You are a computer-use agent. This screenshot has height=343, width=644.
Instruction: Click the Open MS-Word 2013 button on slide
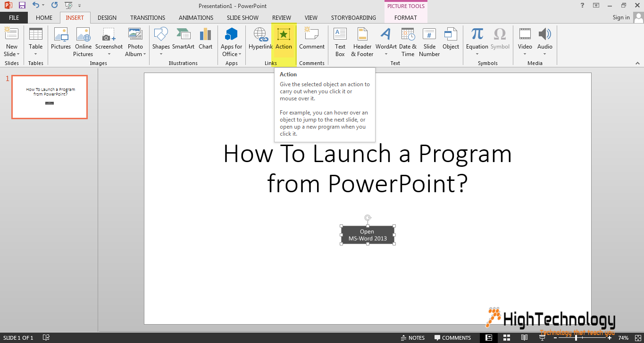click(368, 235)
